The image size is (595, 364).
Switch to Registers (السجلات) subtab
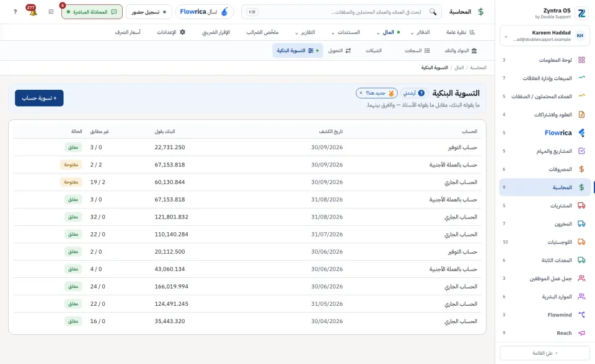417,50
